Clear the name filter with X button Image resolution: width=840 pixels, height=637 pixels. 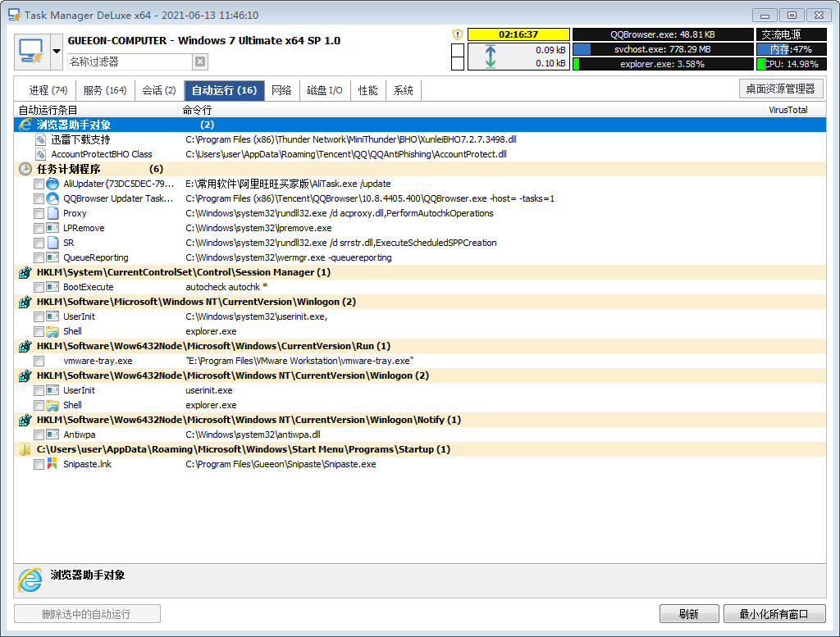pos(200,61)
